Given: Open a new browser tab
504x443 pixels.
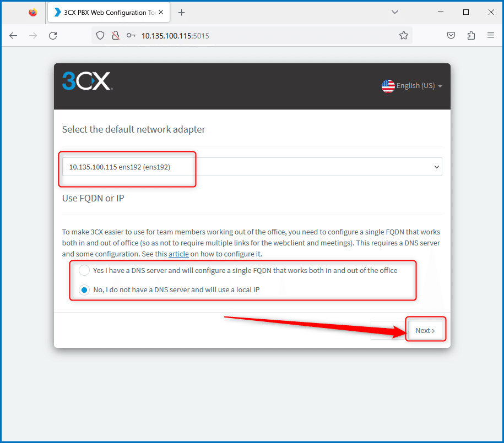Looking at the screenshot, I should tap(182, 13).
